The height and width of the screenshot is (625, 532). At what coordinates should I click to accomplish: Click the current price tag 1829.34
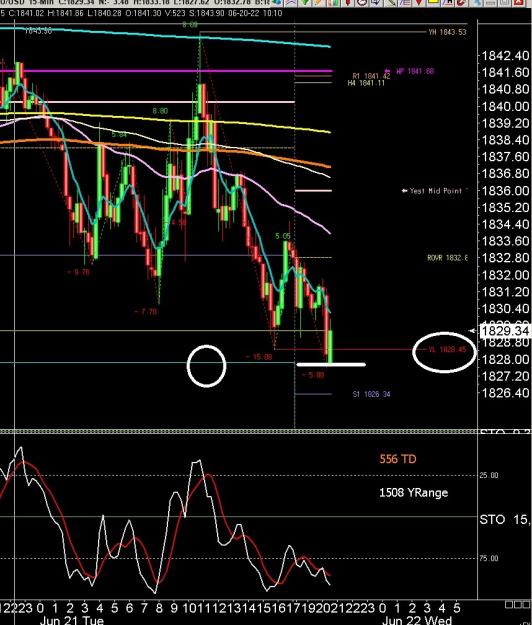coord(505,331)
